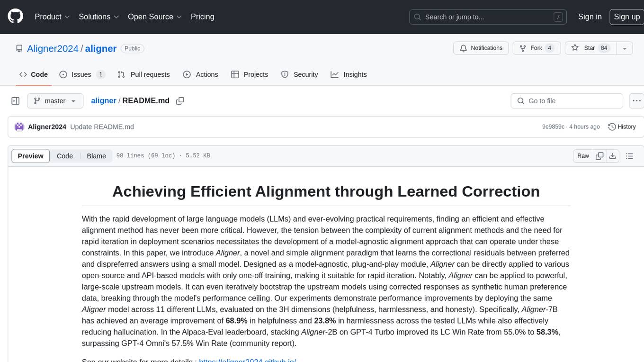Switch to the Pull requests tab
The image size is (644, 362).
[143, 74]
